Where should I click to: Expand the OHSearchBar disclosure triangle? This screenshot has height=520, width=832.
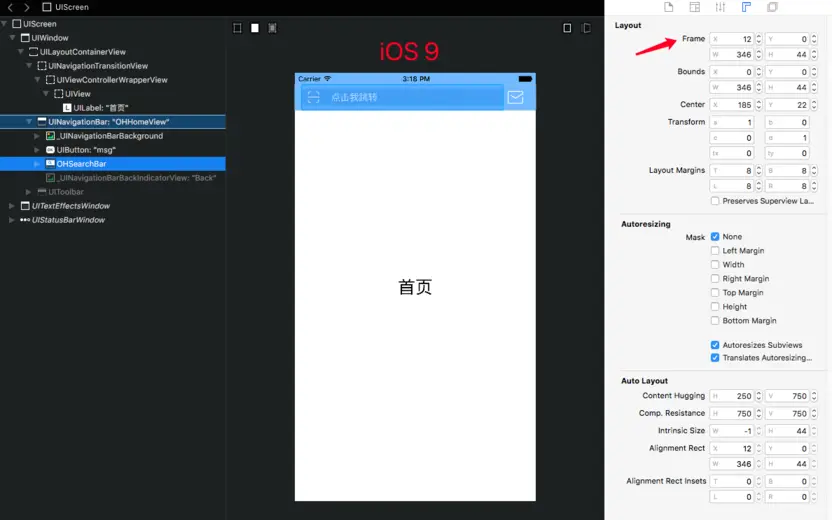click(x=37, y=164)
